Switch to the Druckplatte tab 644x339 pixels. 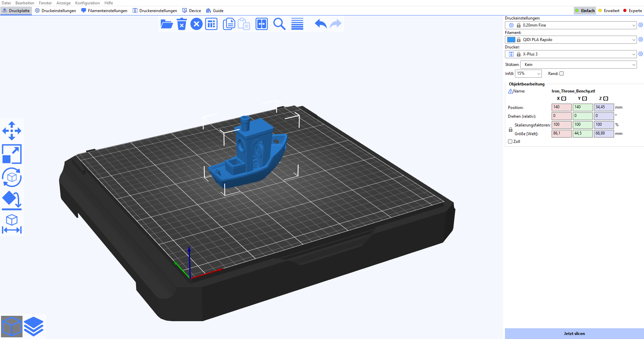[x=16, y=11]
